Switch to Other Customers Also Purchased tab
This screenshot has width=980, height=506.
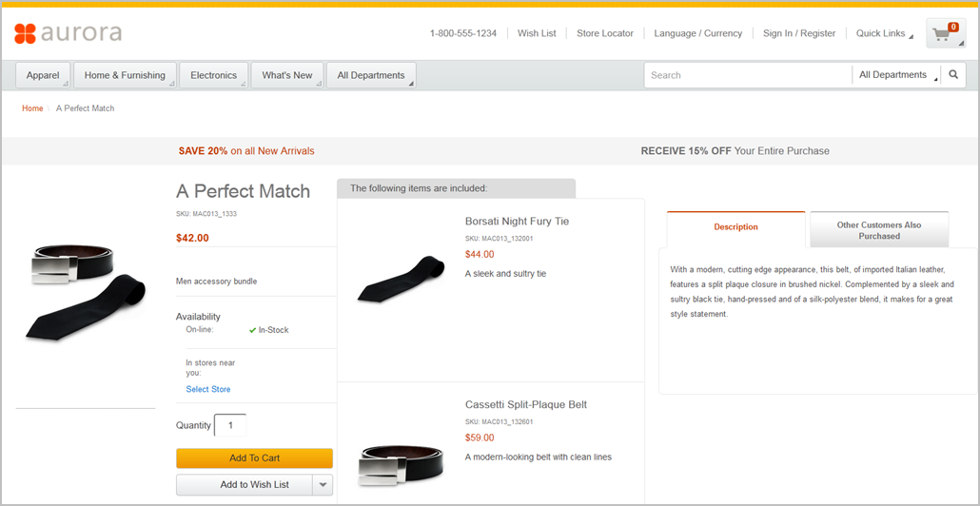(878, 230)
